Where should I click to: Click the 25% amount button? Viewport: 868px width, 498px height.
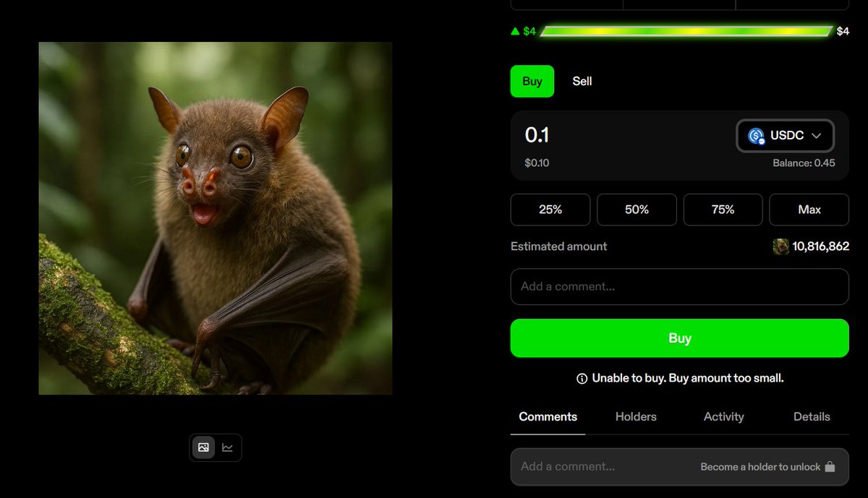tap(550, 210)
